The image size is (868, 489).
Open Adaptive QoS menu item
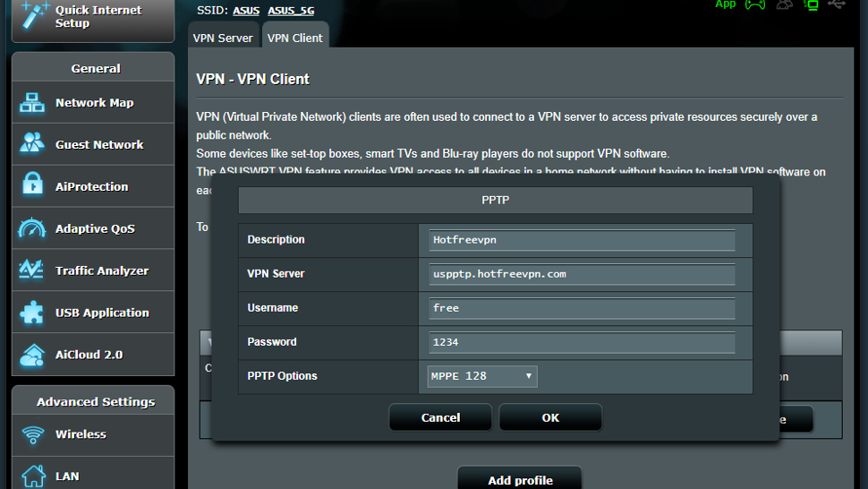(93, 228)
